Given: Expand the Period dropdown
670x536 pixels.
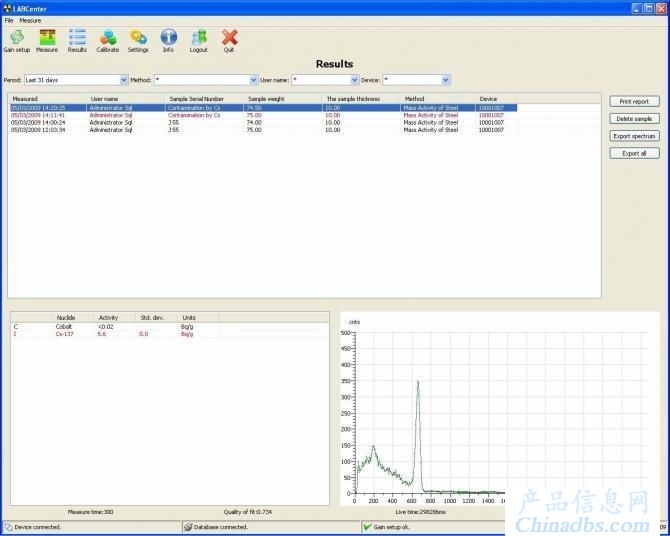Looking at the screenshot, I should coord(123,80).
